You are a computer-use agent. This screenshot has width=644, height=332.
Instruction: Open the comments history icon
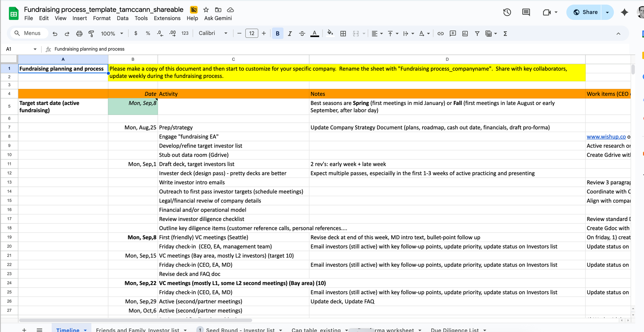526,12
